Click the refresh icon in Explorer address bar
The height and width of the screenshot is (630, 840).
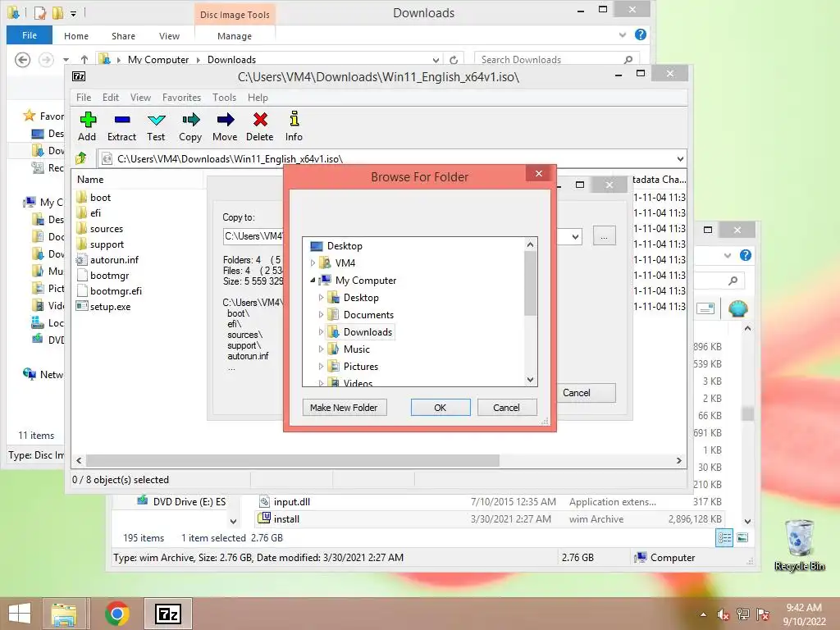tap(453, 60)
